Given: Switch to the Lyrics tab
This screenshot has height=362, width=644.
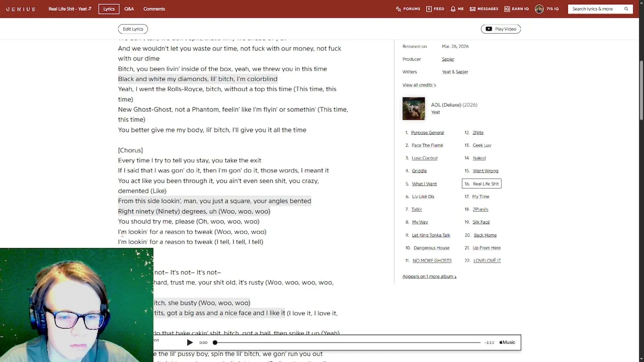Looking at the screenshot, I should tap(109, 9).
